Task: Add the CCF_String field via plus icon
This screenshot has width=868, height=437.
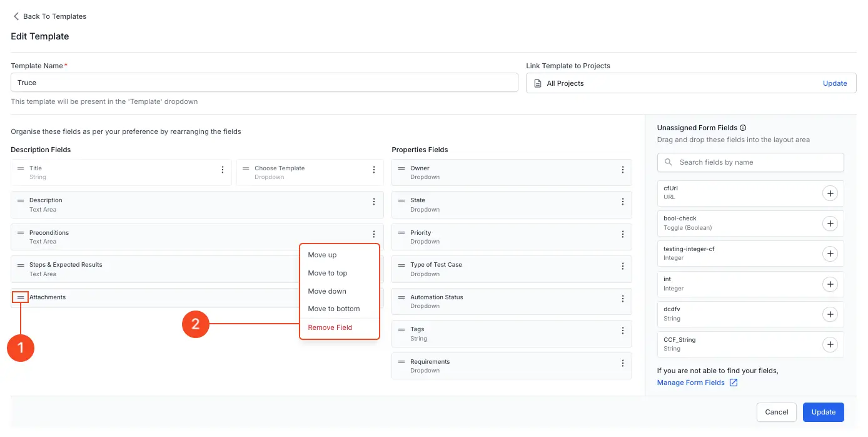Action: coord(829,344)
